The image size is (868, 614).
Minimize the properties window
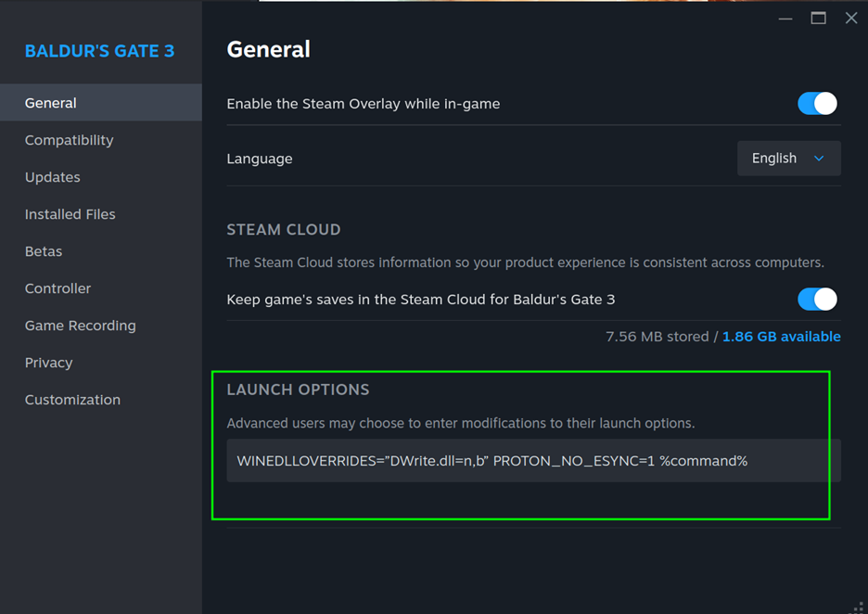point(785,19)
